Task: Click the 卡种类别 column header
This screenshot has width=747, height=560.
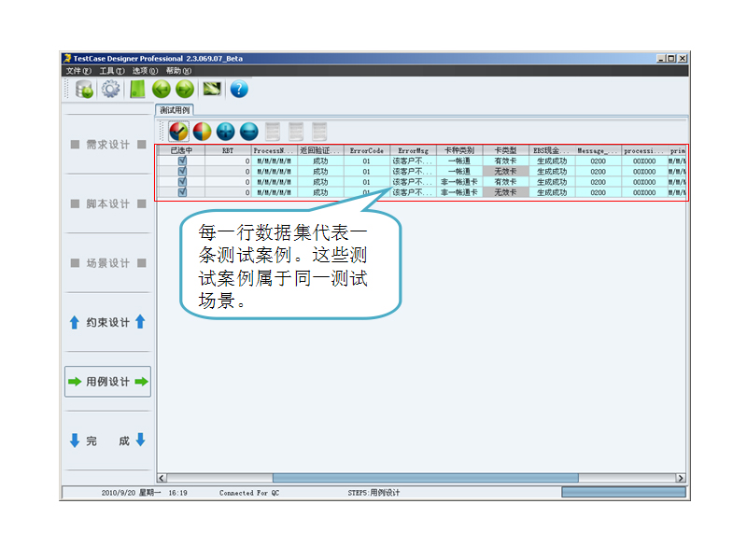Action: (459, 150)
